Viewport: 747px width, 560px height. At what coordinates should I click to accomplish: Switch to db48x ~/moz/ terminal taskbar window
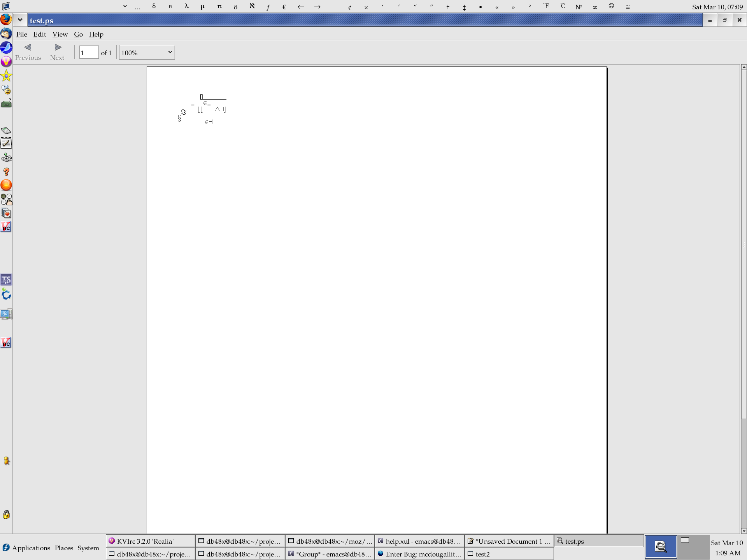click(330, 541)
